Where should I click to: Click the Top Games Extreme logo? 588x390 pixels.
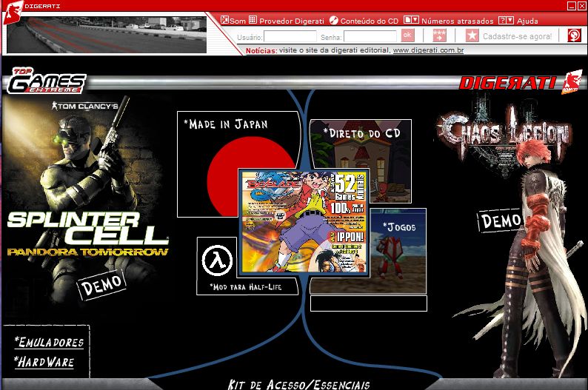pos(47,81)
